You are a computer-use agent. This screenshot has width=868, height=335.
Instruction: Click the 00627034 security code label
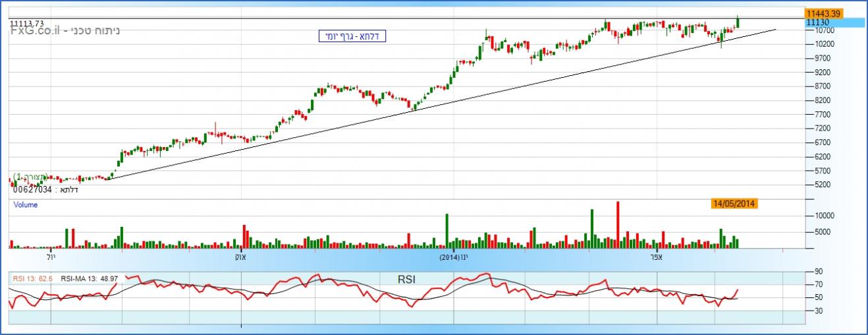[x=32, y=190]
